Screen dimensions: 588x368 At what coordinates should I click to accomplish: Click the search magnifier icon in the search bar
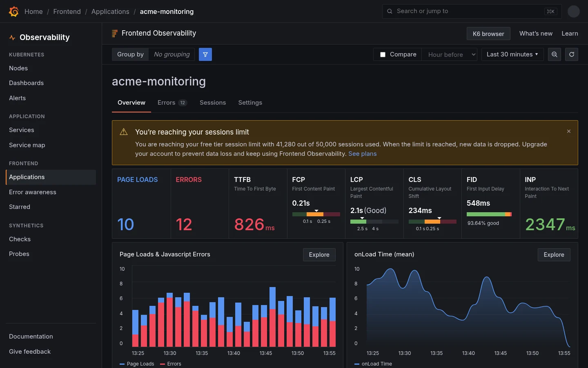point(390,11)
